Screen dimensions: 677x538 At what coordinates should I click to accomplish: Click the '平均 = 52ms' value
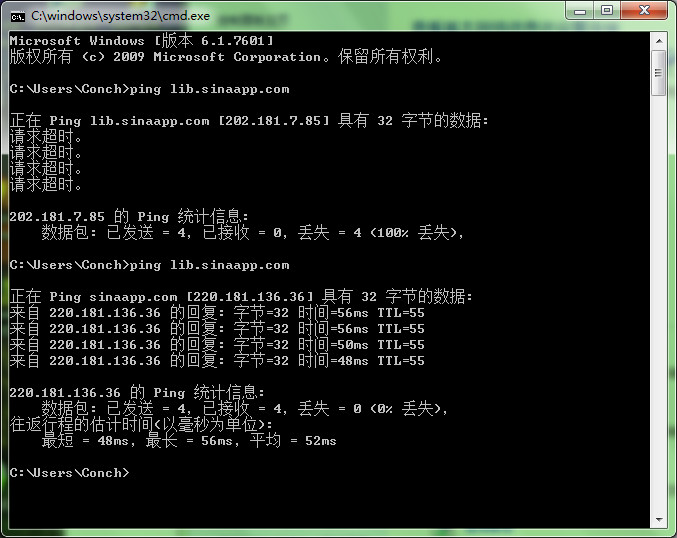coord(293,440)
